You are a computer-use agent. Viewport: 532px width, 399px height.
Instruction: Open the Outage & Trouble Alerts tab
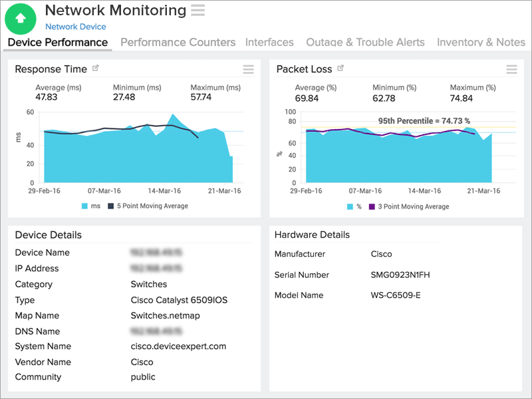click(x=365, y=42)
